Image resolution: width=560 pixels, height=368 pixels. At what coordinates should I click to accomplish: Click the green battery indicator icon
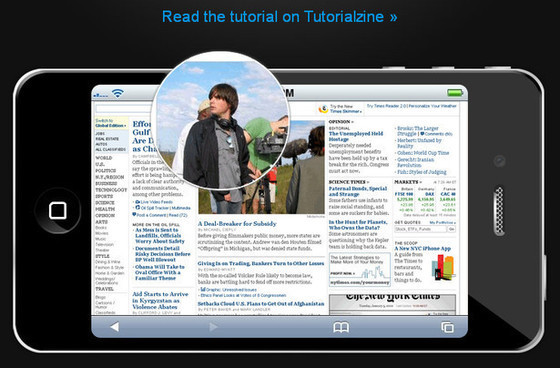point(455,93)
